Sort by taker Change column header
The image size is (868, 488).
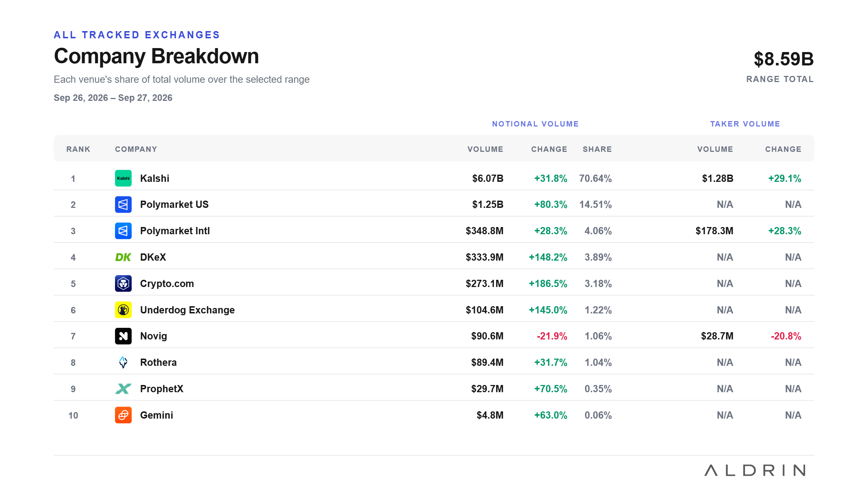click(783, 149)
